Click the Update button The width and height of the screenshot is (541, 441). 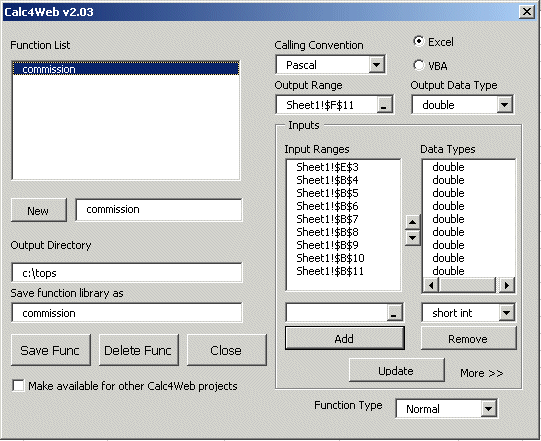tap(396, 370)
